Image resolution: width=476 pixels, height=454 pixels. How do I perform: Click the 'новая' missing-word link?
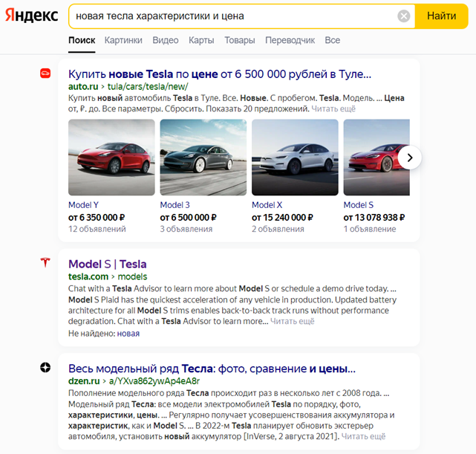coord(128,334)
